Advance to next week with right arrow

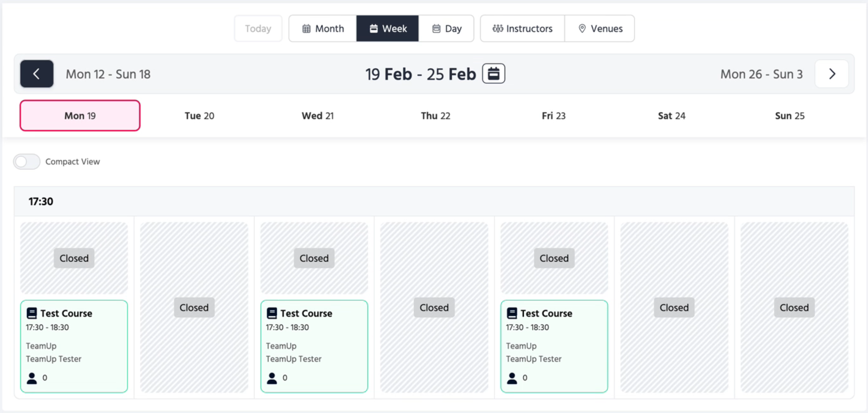click(832, 74)
